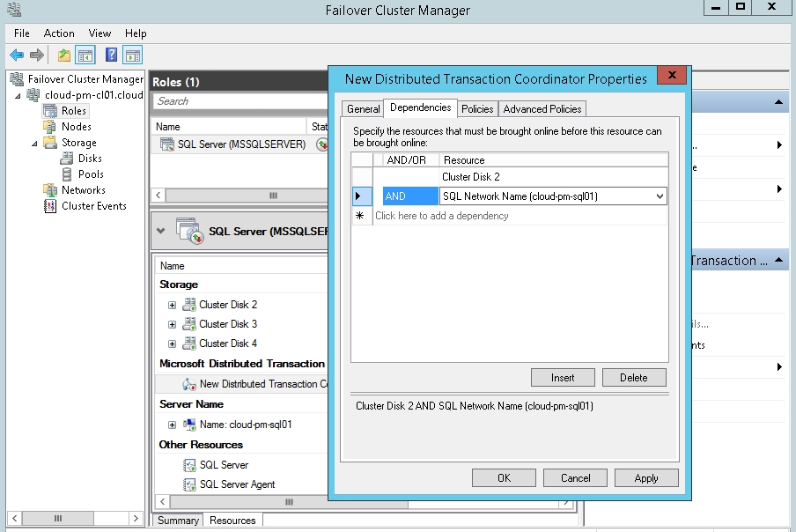Click the Name column header in Roles
The width and height of the screenshot is (796, 532).
[x=230, y=127]
